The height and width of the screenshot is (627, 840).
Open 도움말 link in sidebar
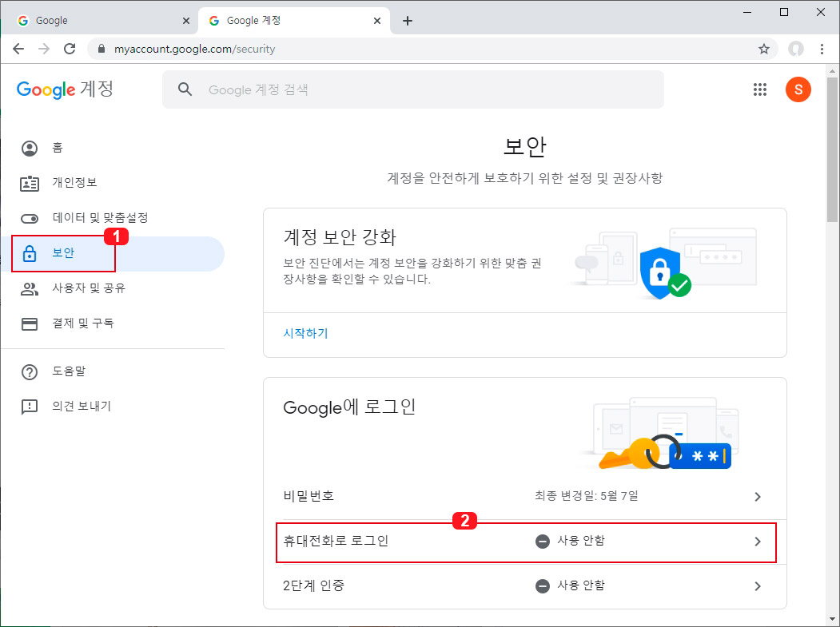pyautogui.click(x=113, y=371)
